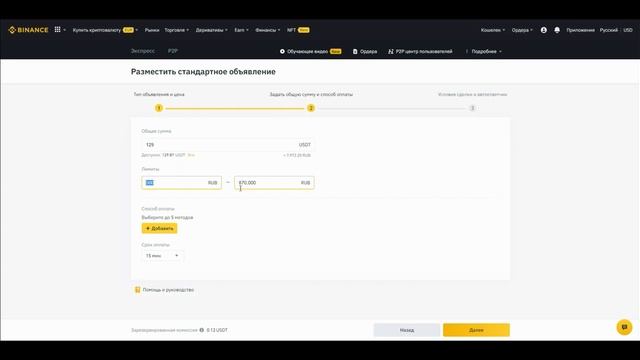
Task: Open the apps grid menu icon
Action: [58, 29]
